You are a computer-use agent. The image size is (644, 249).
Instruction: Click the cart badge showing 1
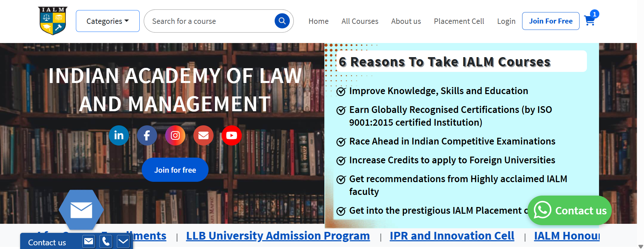595,14
